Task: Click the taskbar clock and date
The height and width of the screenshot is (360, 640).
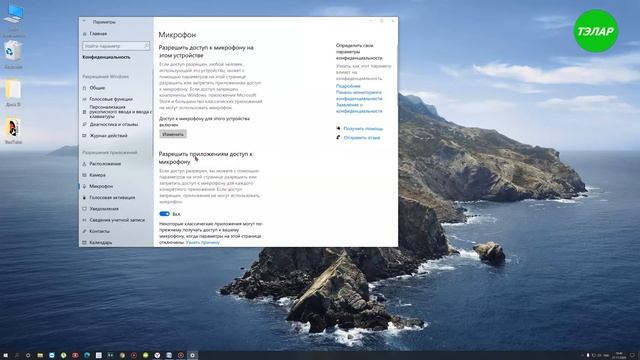Action: coord(619,356)
